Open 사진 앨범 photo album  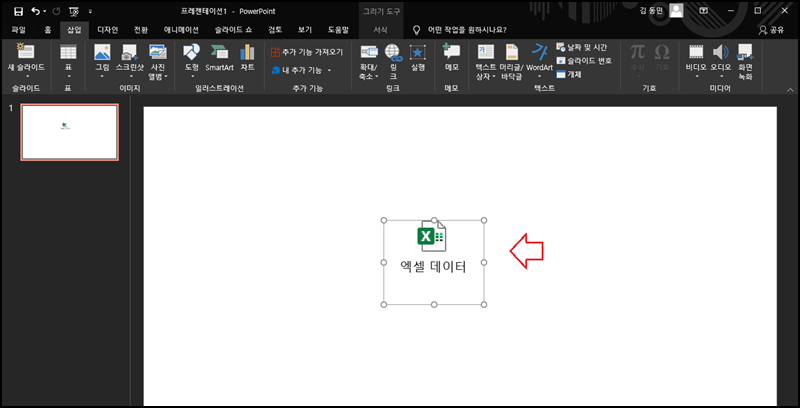pyautogui.click(x=158, y=61)
